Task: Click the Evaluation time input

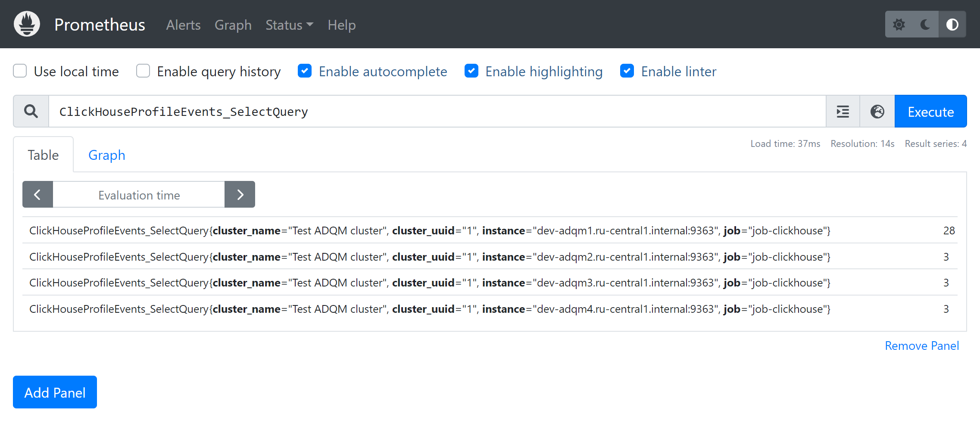Action: (x=139, y=195)
